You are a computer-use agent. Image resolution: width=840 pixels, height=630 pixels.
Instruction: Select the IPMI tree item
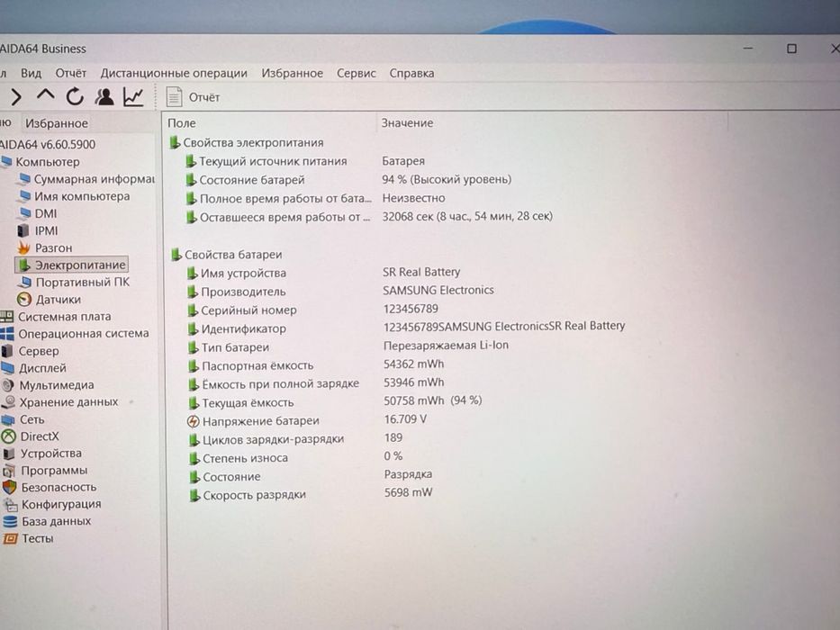tap(38, 230)
